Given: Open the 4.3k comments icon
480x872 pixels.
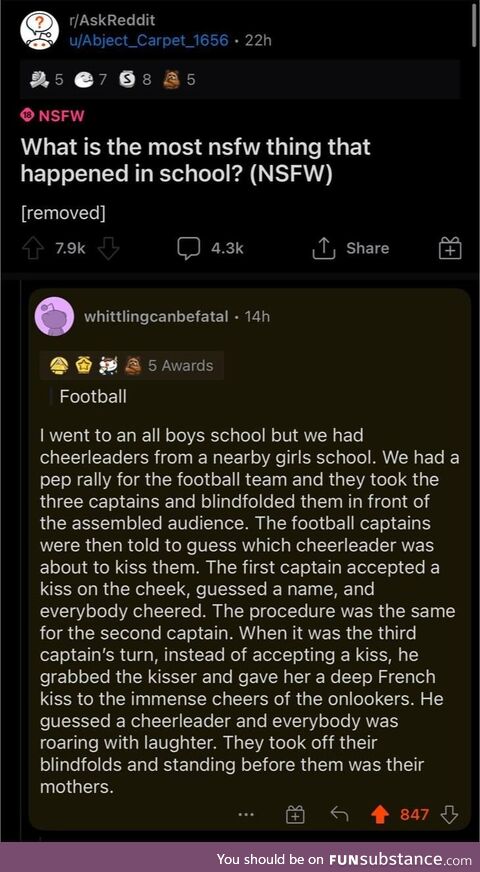Looking at the screenshot, I should [189, 249].
